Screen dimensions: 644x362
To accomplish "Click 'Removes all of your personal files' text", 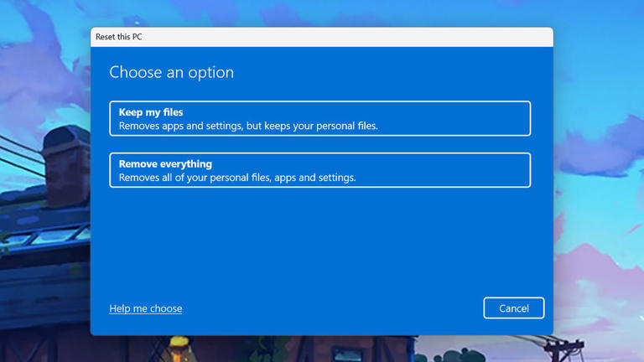I will (195, 178).
